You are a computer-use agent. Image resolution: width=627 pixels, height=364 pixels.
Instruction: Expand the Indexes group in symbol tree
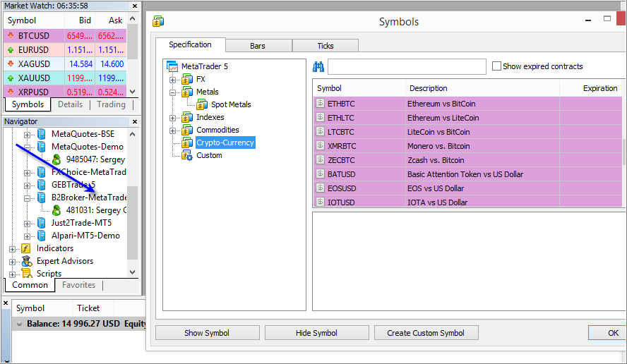click(172, 118)
